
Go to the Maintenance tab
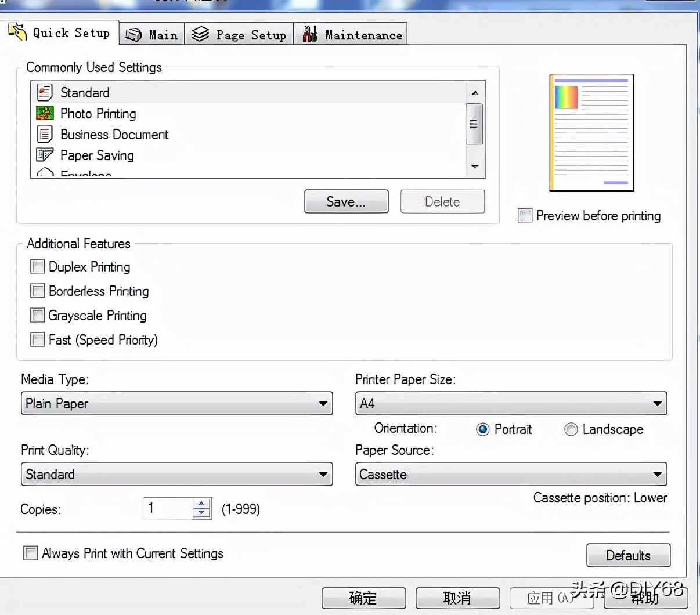coord(351,34)
